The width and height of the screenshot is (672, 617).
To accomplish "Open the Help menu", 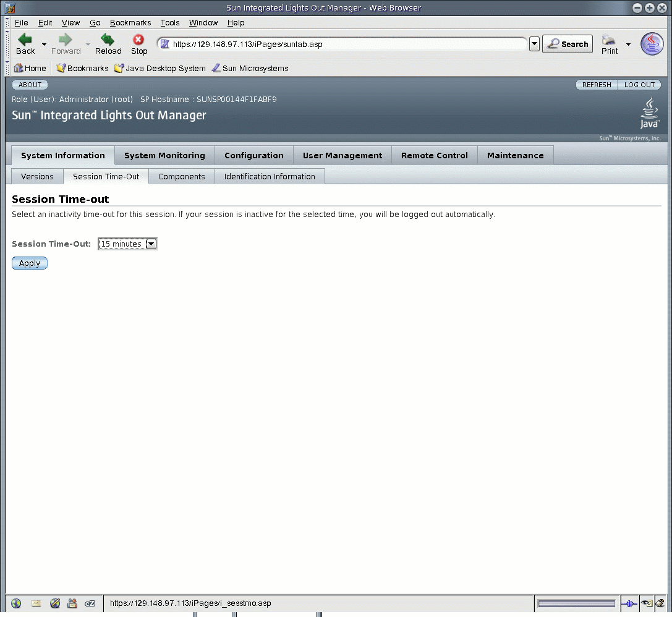I will coord(236,23).
